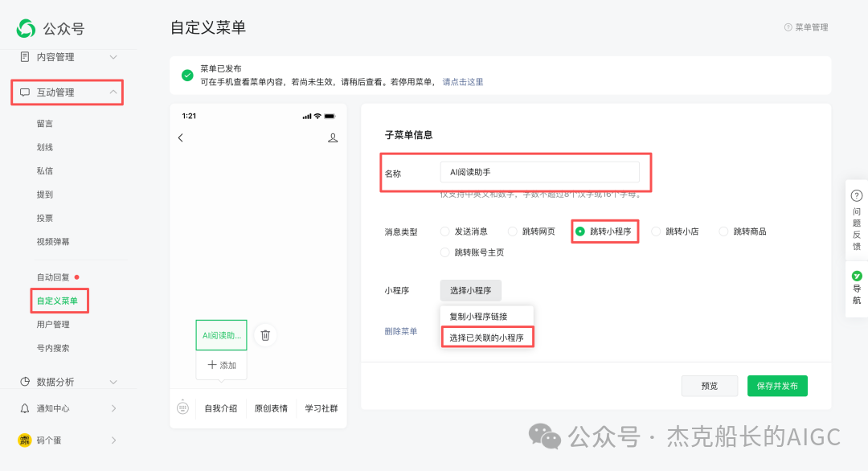Click the help icon beside 菜单管理

788,27
